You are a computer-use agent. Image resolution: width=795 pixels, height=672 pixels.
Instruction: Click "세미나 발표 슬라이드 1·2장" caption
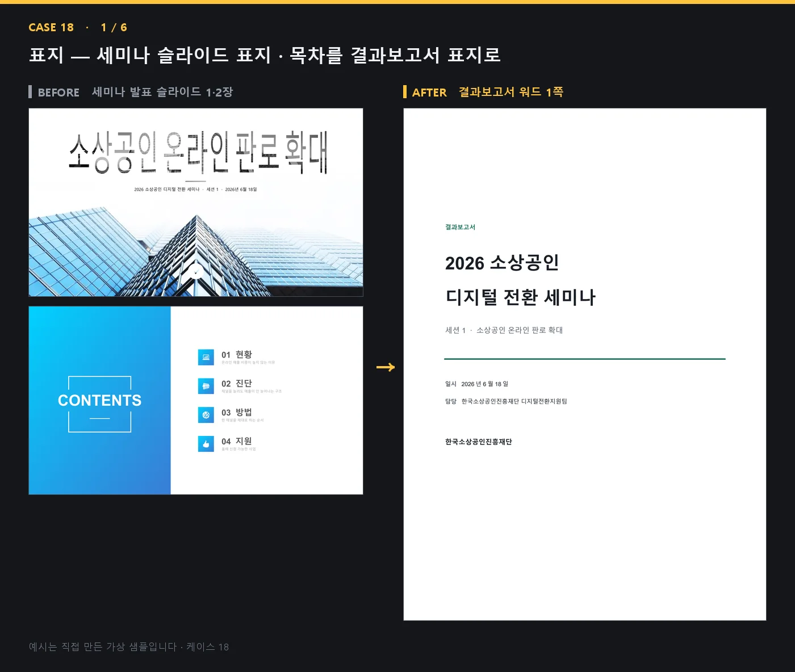tap(162, 92)
